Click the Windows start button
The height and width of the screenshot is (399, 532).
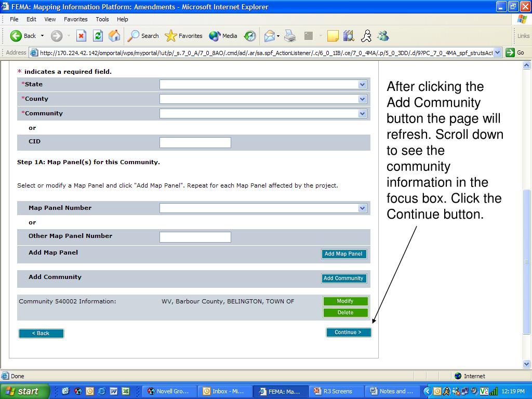pos(24,391)
